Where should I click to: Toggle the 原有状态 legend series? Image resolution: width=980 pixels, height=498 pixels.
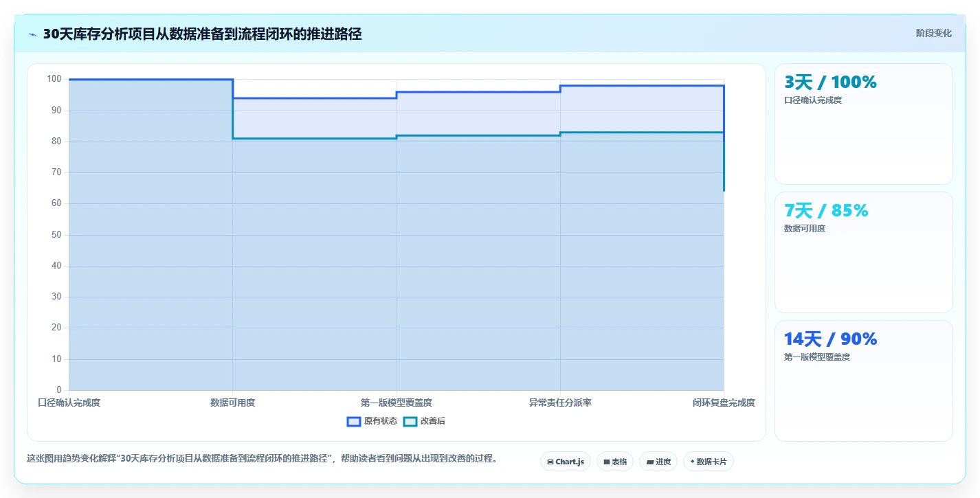(372, 421)
